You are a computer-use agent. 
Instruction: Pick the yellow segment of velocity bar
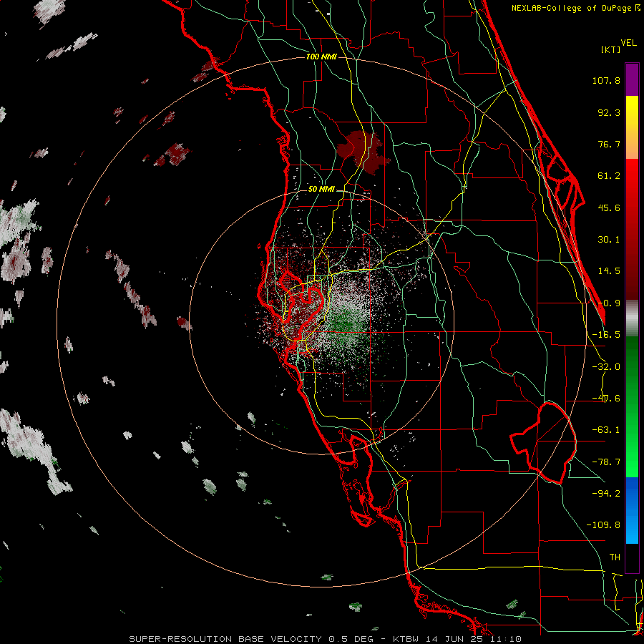[632, 127]
